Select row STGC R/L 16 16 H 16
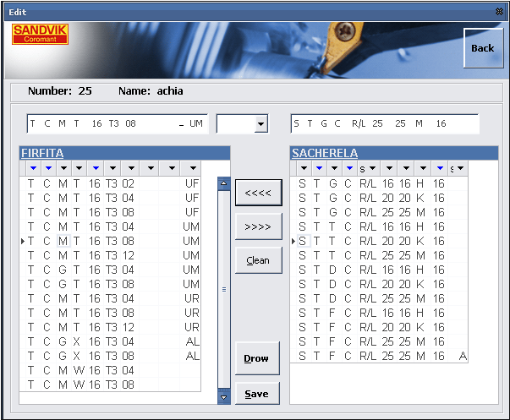Viewport: 510px width, 420px height. [372, 183]
